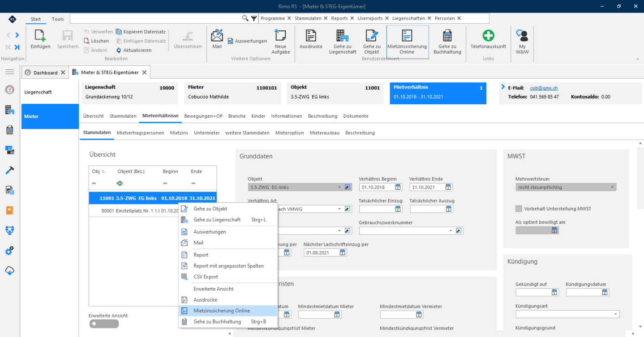
Task: Open the hamburger menu in the left sidebar
Action: tap(9, 72)
